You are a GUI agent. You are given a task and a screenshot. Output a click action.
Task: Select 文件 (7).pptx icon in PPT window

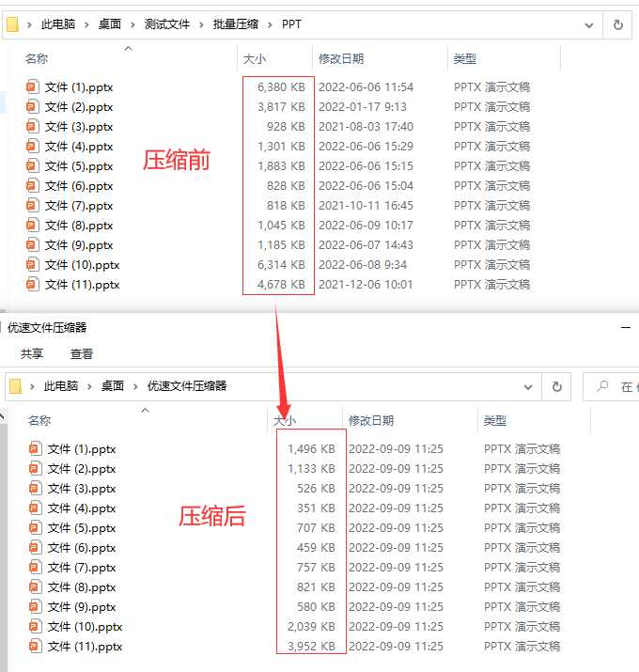click(x=33, y=205)
